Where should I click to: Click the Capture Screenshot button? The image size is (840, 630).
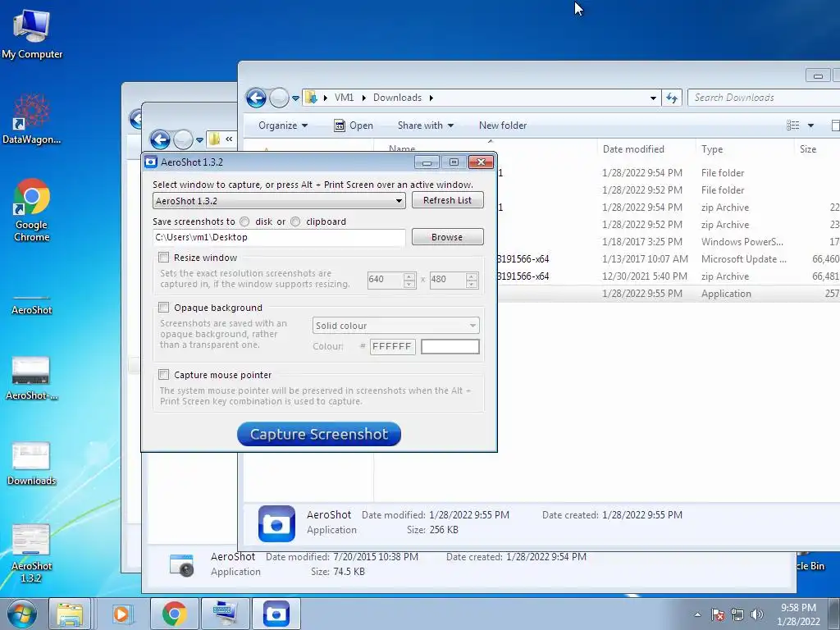tap(319, 434)
